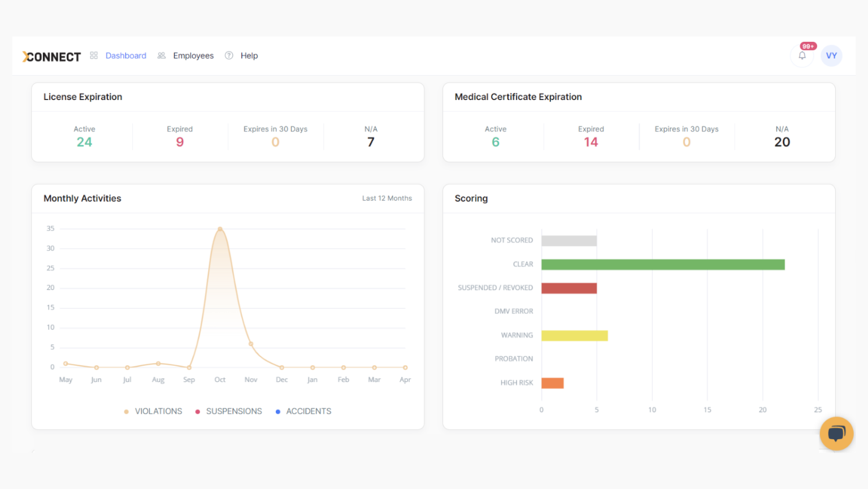This screenshot has width=868, height=489.
Task: Open the VY profile avatar
Action: (831, 55)
